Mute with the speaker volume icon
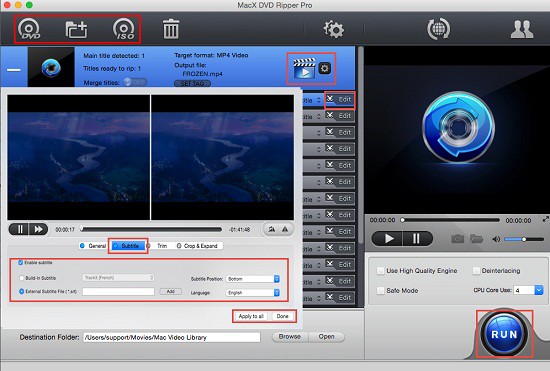This screenshot has width=550, height=371. coord(496,240)
